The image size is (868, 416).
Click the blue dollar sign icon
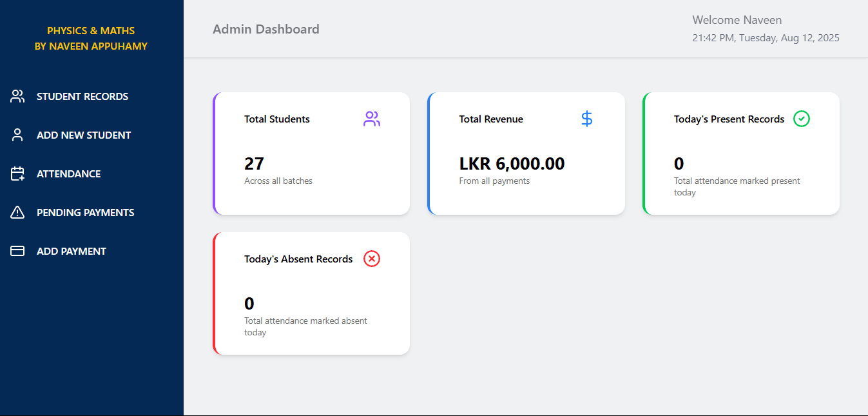(x=586, y=119)
